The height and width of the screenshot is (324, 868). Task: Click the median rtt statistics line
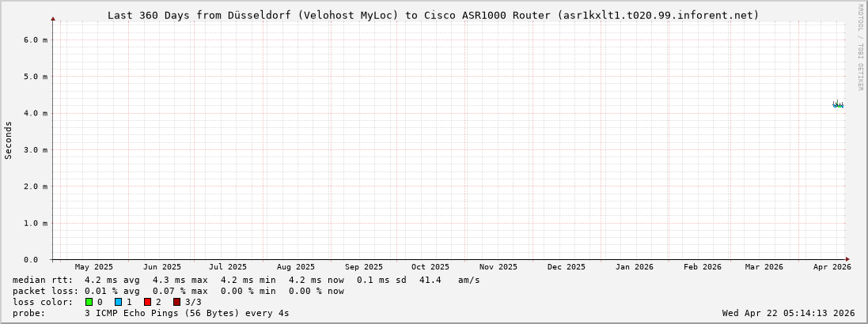[246, 280]
